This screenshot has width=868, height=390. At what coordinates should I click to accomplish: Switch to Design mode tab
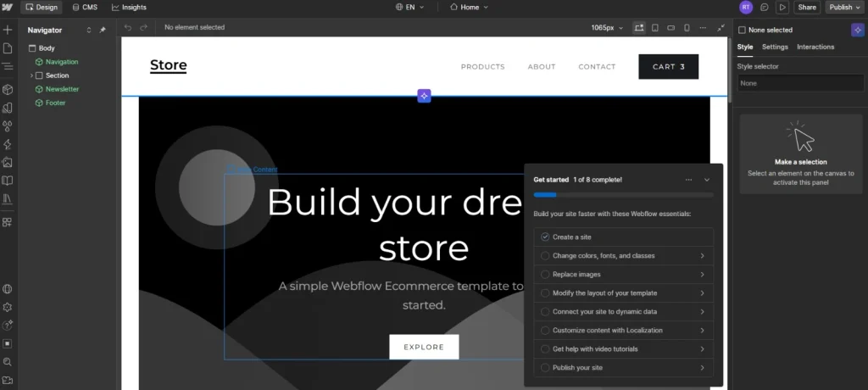(42, 7)
